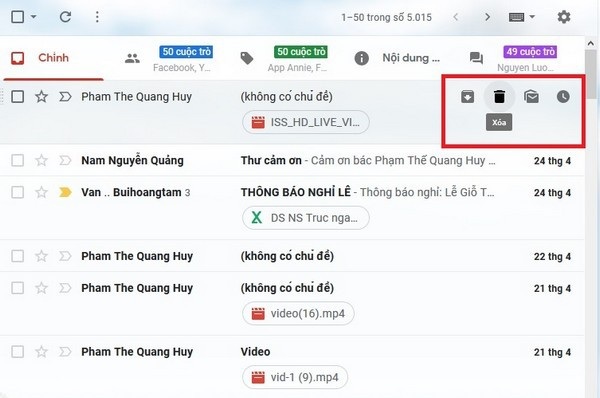Image resolution: width=600 pixels, height=398 pixels.
Task: Click the refresh inbox icon
Action: (x=65, y=17)
